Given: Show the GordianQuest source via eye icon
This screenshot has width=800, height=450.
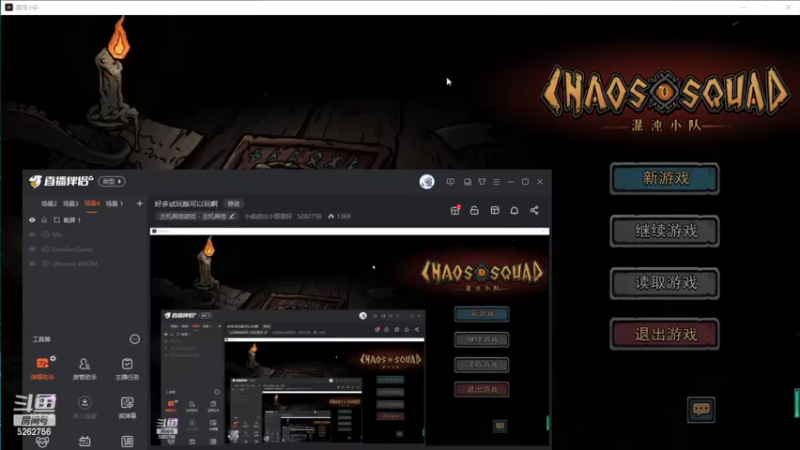Looking at the screenshot, I should (32, 249).
